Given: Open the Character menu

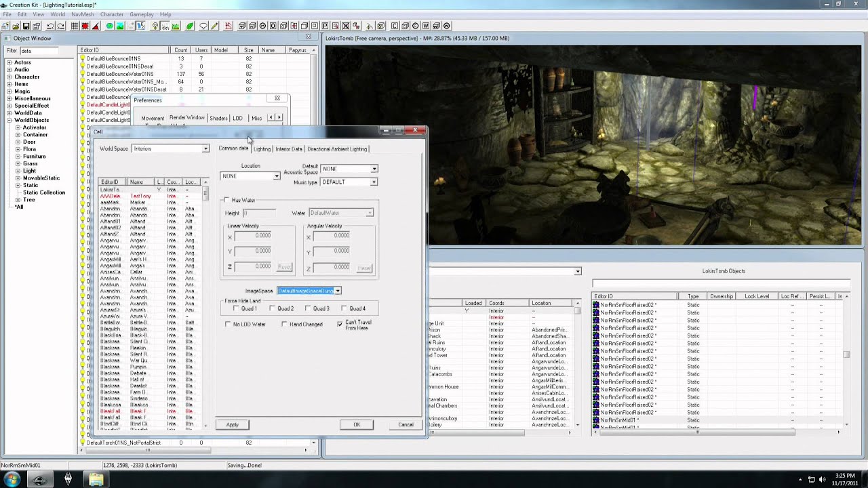Looking at the screenshot, I should [112, 14].
